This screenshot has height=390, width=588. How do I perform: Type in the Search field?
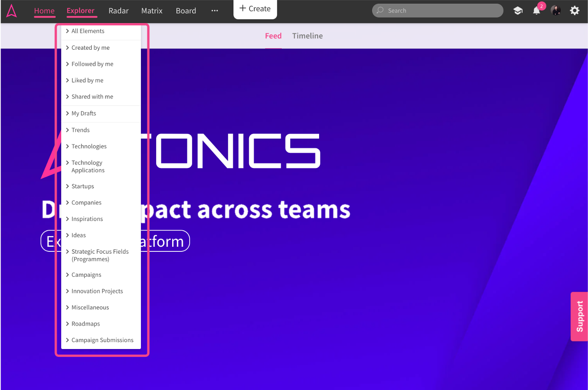click(x=442, y=11)
